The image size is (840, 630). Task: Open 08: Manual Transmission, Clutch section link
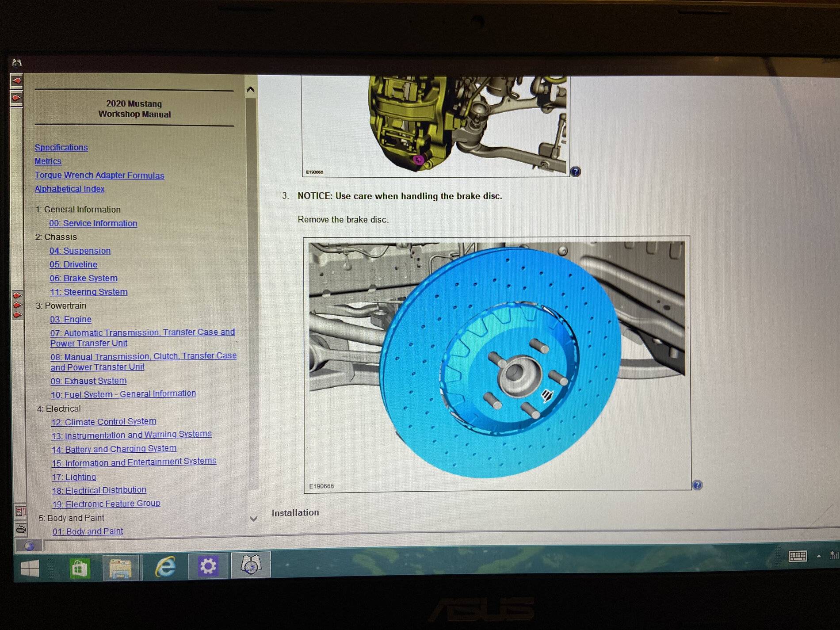click(x=143, y=361)
